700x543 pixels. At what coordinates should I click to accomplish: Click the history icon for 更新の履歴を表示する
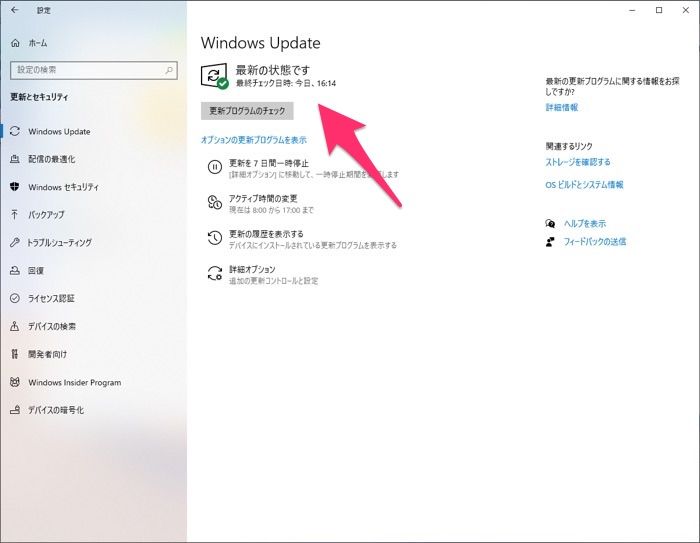(215, 238)
